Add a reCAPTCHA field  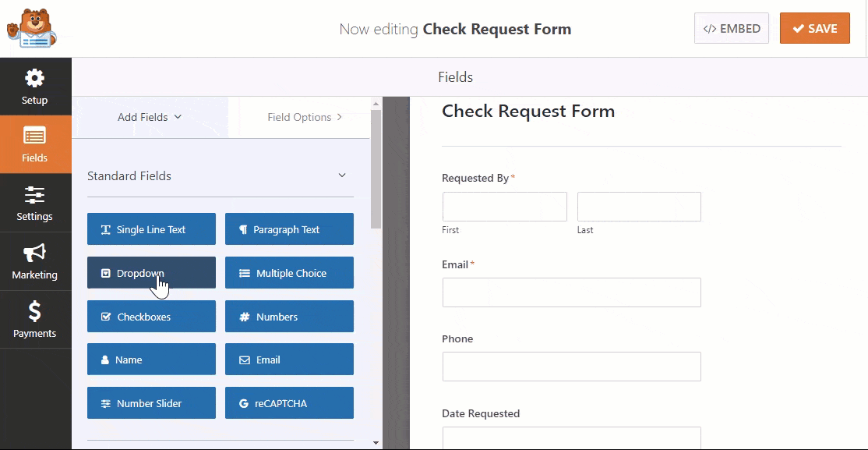click(289, 403)
